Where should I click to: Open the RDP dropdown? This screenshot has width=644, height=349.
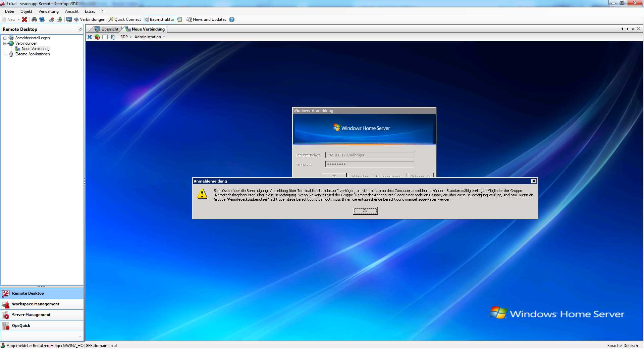[x=126, y=37]
